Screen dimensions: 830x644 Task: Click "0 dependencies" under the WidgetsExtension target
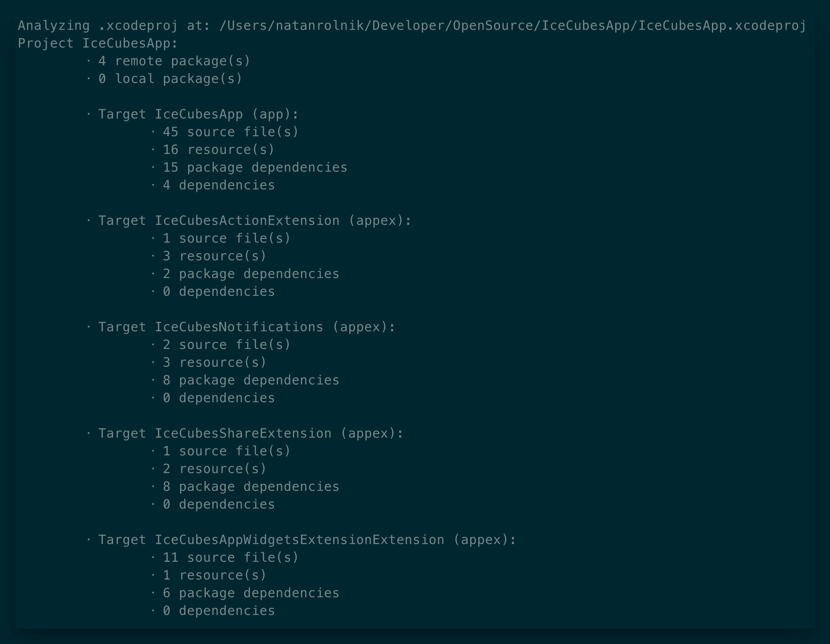[218, 611]
